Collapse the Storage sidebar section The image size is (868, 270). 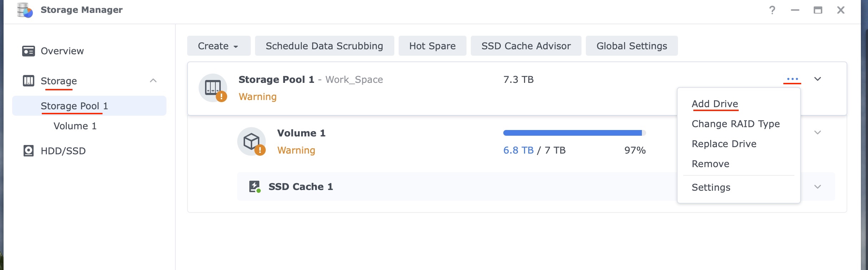(x=153, y=81)
